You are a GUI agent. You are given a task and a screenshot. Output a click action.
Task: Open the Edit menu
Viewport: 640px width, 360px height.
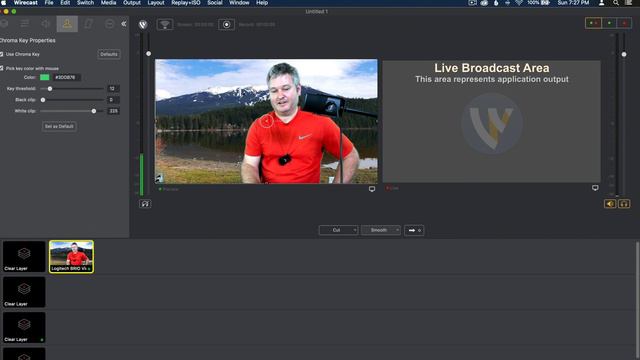click(x=65, y=3)
